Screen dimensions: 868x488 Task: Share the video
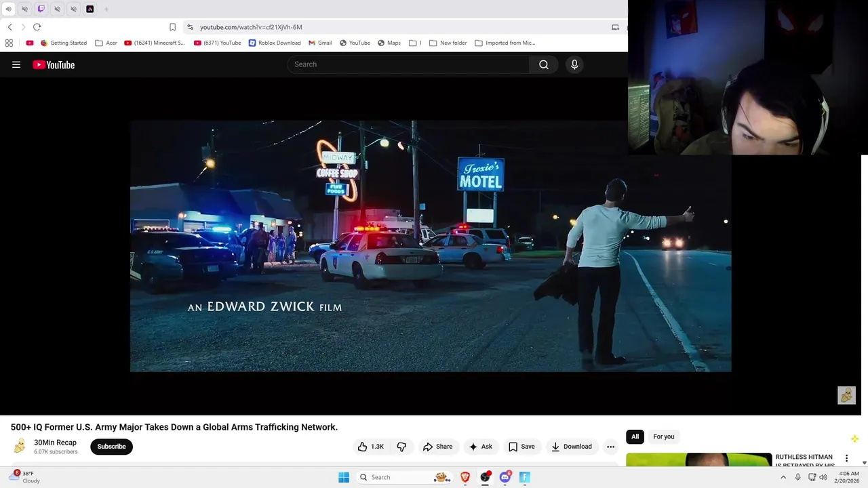point(437,447)
